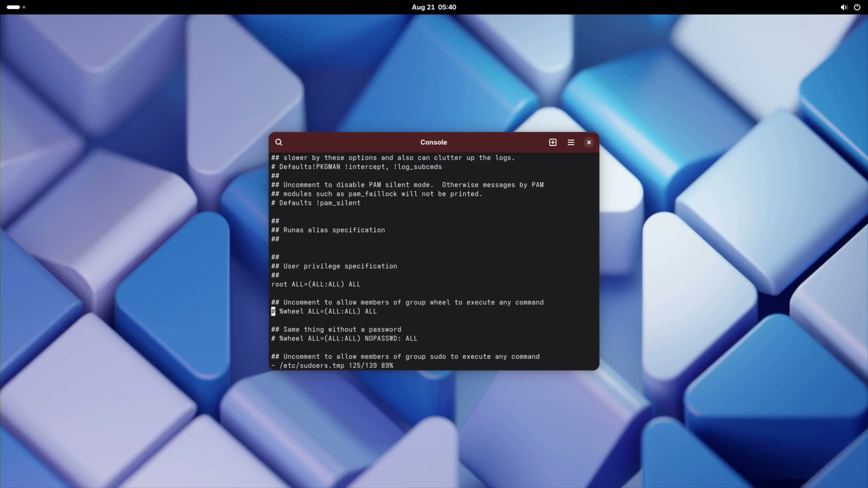Click the '# Defaults !pam_silent' line
The height and width of the screenshot is (488, 868).
[316, 203]
